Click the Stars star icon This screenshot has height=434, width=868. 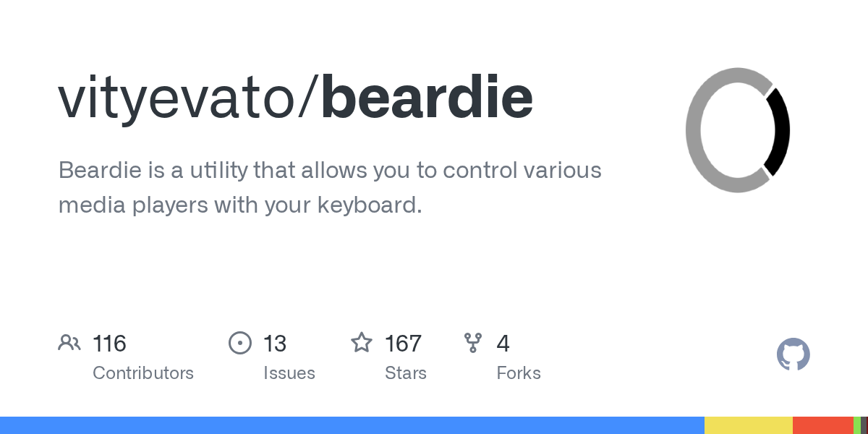coord(362,342)
